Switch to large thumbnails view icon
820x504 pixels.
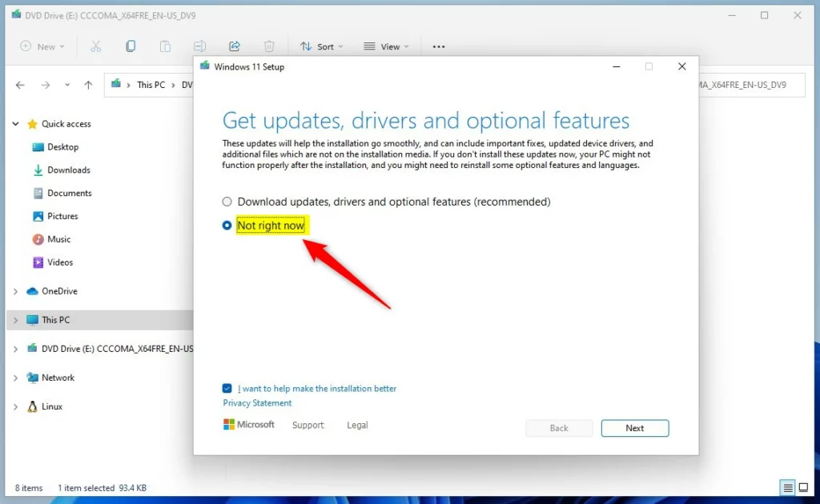point(804,487)
